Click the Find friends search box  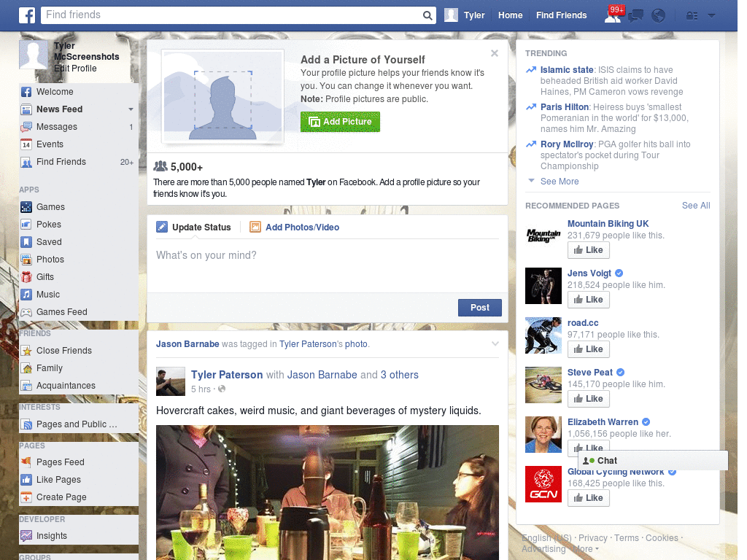click(233, 15)
